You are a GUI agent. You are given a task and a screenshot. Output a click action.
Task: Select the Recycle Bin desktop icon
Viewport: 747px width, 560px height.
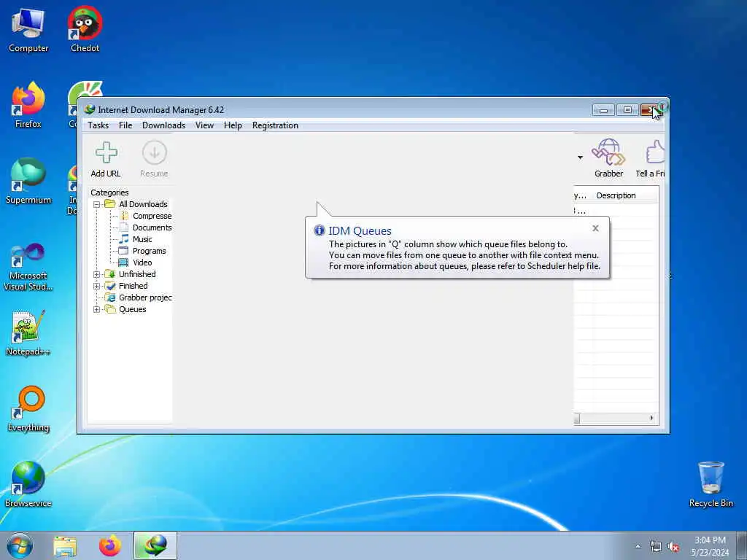pos(711,484)
